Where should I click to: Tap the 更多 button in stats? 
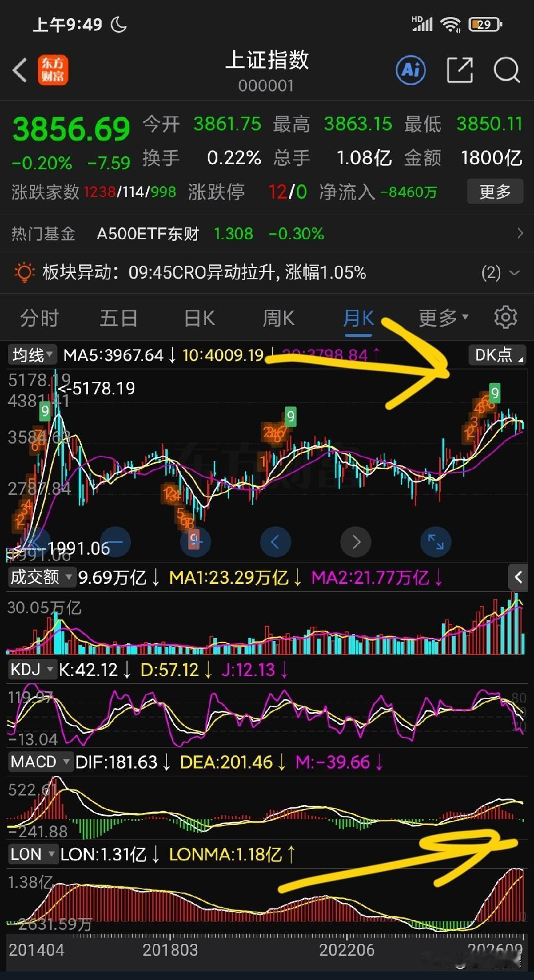point(495,192)
